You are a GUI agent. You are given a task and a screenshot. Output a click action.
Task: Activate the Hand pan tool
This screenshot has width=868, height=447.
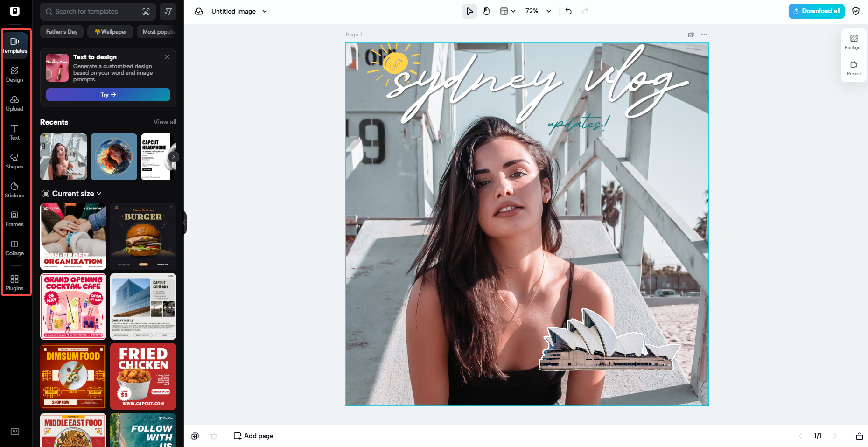(x=486, y=11)
